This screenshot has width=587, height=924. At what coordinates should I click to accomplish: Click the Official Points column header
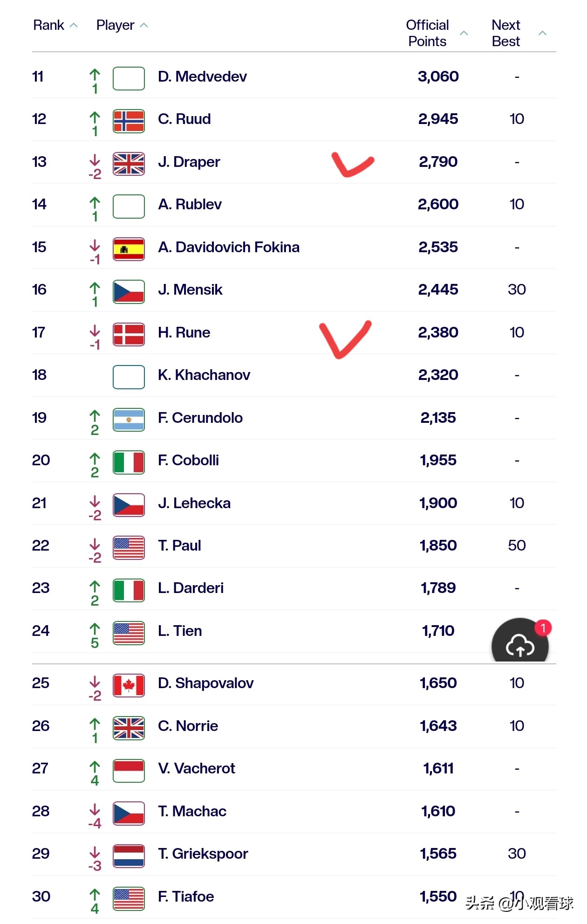pos(427,33)
